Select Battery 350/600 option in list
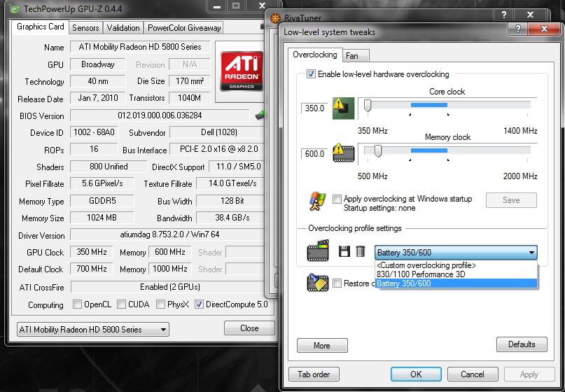The image size is (565, 392). pos(456,283)
